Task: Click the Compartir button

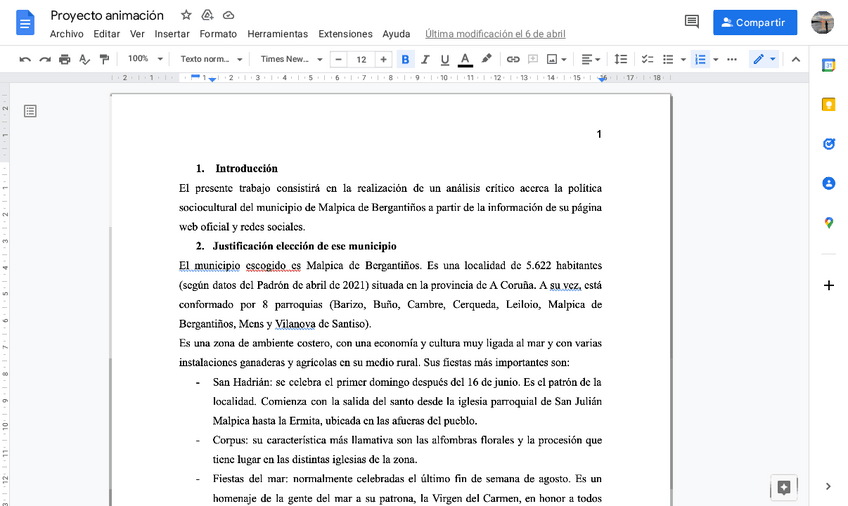Action: pos(755,22)
